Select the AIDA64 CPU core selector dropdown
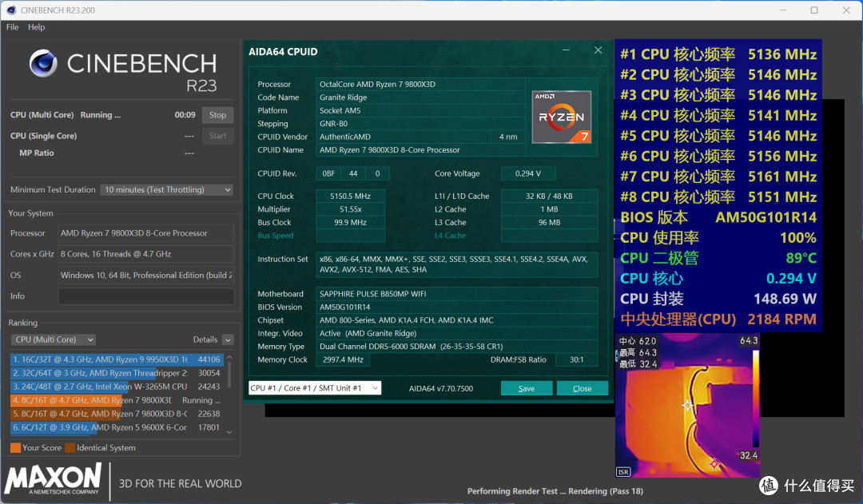863x504 pixels. (x=314, y=388)
